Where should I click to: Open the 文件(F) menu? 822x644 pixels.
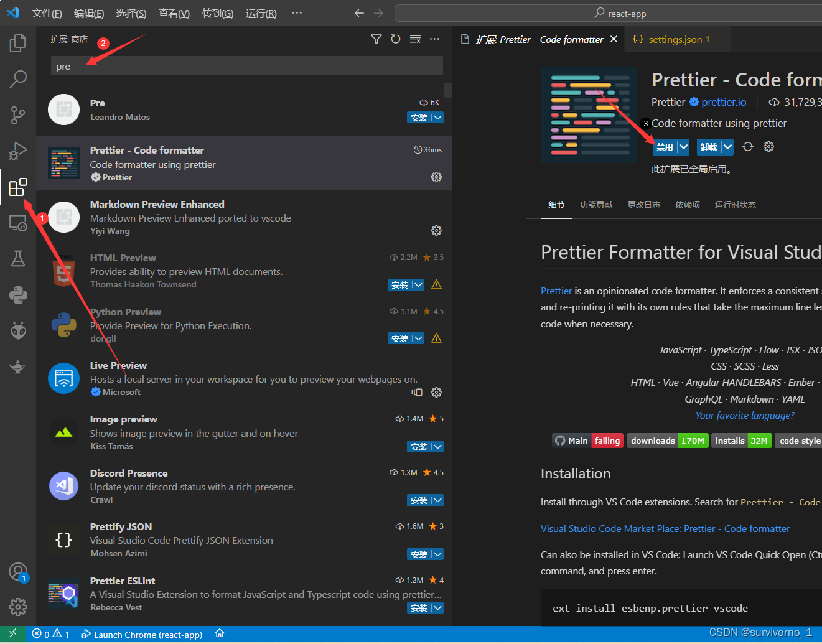[x=47, y=13]
